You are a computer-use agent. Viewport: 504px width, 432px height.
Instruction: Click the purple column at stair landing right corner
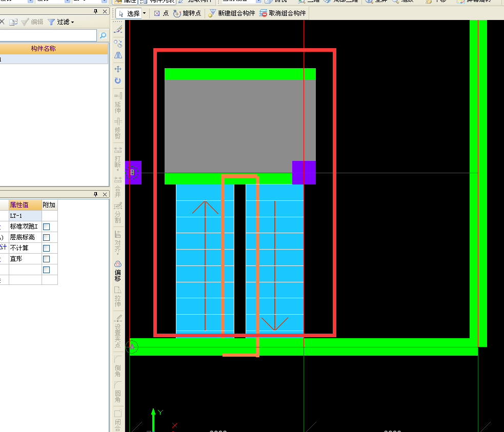304,173
